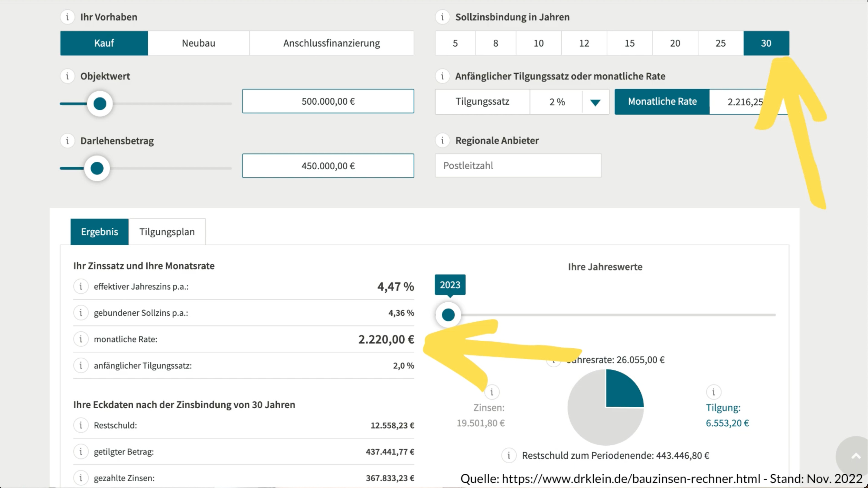Viewport: 868px width, 488px height.
Task: Open info icon for Sollzinsbindung in Jahren
Action: (442, 17)
